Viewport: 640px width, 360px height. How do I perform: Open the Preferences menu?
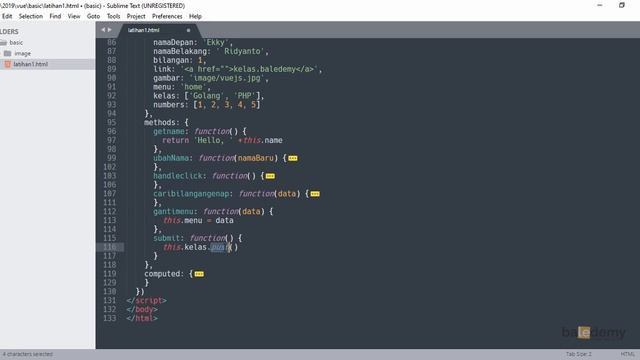[167, 16]
